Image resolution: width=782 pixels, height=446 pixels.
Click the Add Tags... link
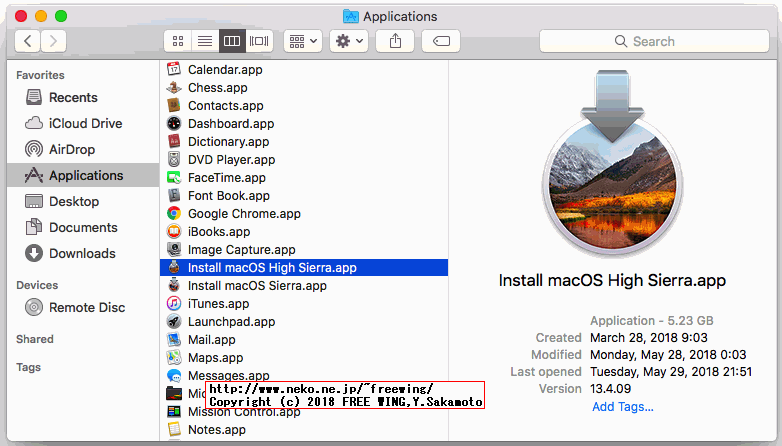coord(622,407)
